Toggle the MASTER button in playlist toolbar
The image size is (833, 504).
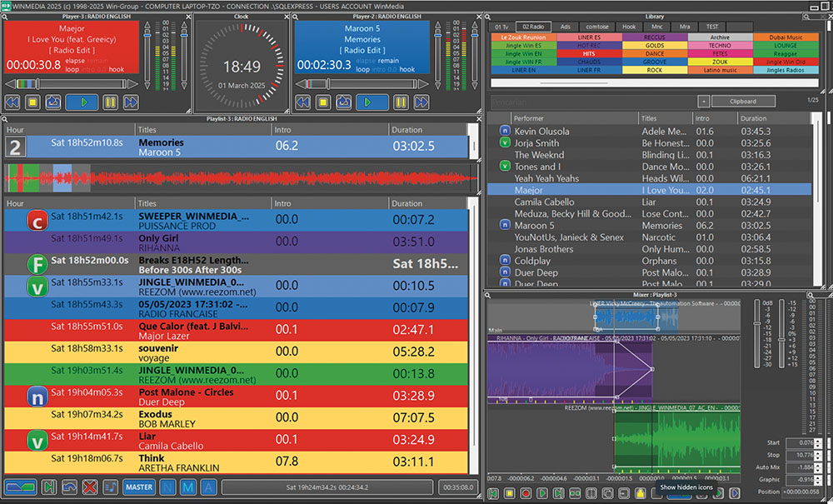(139, 487)
